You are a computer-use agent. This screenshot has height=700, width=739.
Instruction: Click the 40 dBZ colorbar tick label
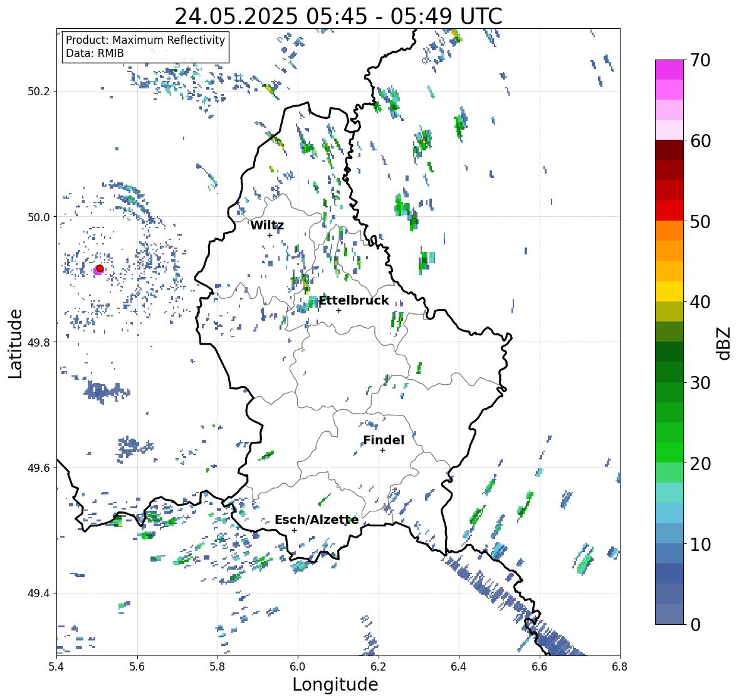(x=700, y=302)
